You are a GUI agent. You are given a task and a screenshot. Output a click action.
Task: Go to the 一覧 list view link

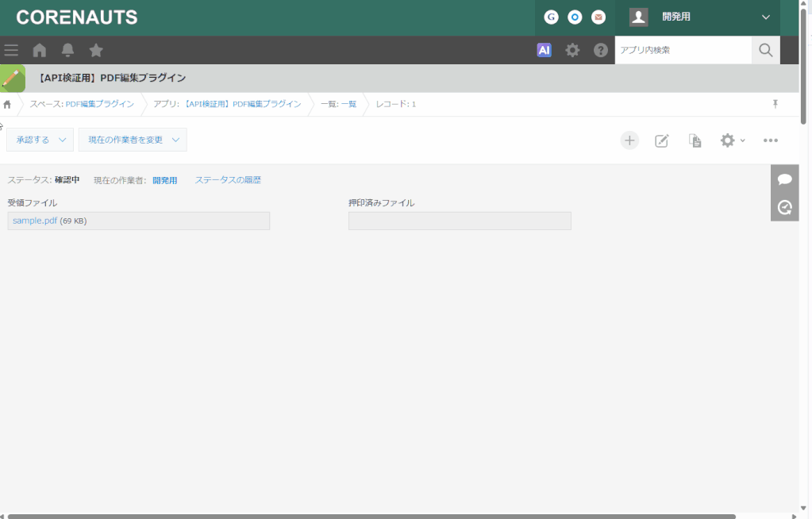click(348, 104)
